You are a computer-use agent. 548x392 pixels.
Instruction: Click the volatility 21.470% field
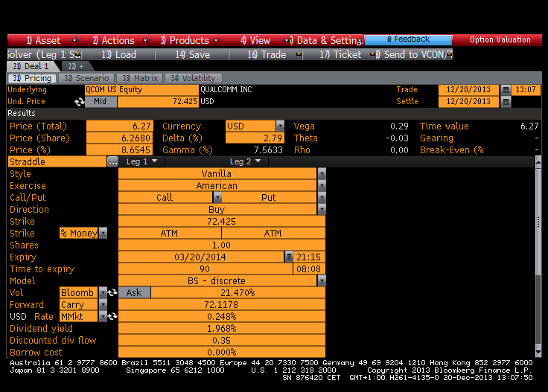238,292
